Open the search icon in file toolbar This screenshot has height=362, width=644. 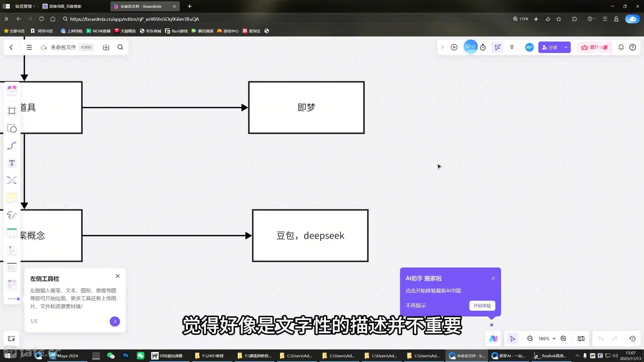pyautogui.click(x=120, y=47)
